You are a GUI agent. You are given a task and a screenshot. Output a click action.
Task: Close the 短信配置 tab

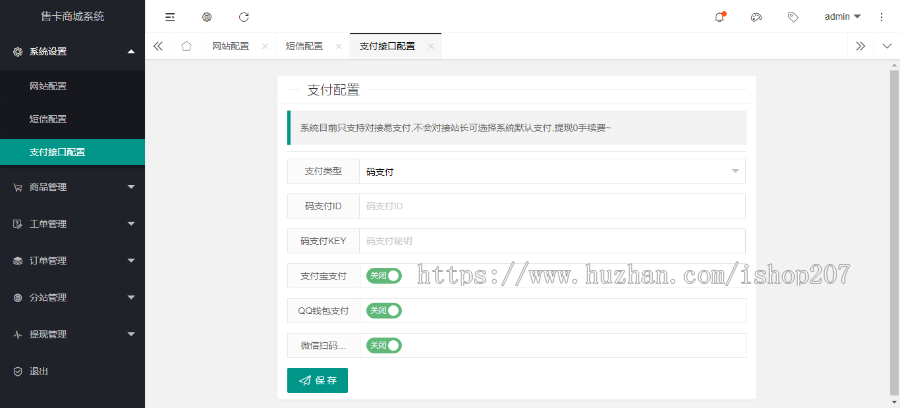click(x=339, y=46)
